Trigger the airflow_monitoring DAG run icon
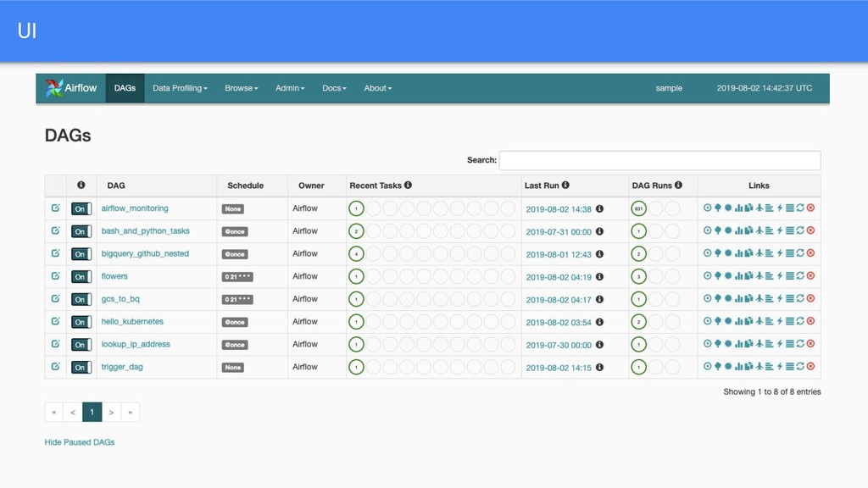 [707, 208]
